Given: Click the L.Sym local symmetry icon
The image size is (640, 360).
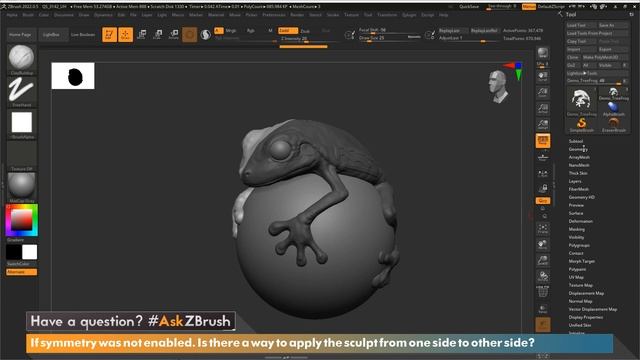Looking at the screenshot, I should 542,173.
